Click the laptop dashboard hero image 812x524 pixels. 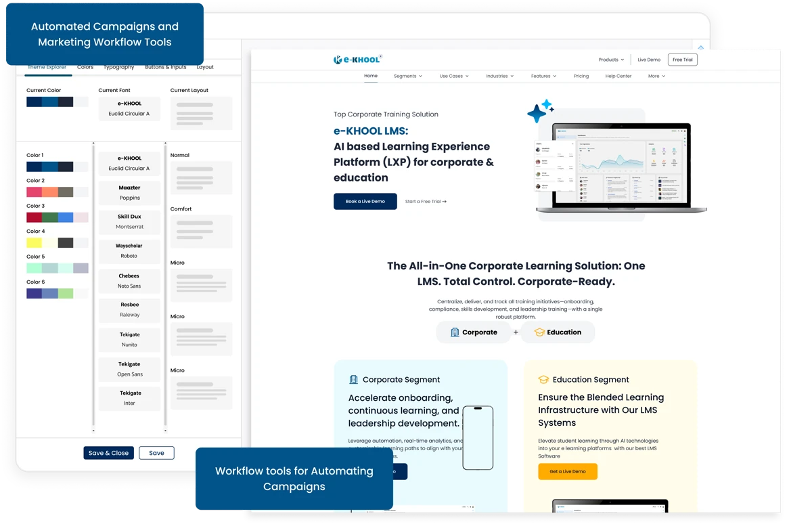click(x=621, y=168)
